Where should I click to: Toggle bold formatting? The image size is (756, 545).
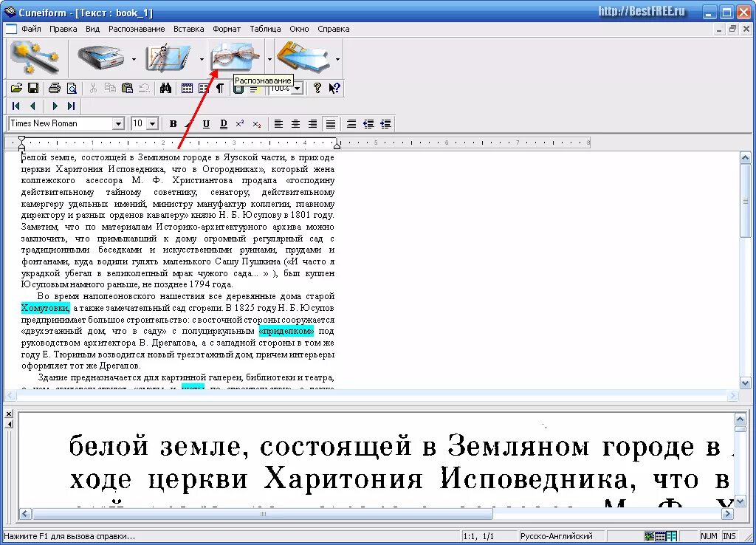click(x=173, y=124)
